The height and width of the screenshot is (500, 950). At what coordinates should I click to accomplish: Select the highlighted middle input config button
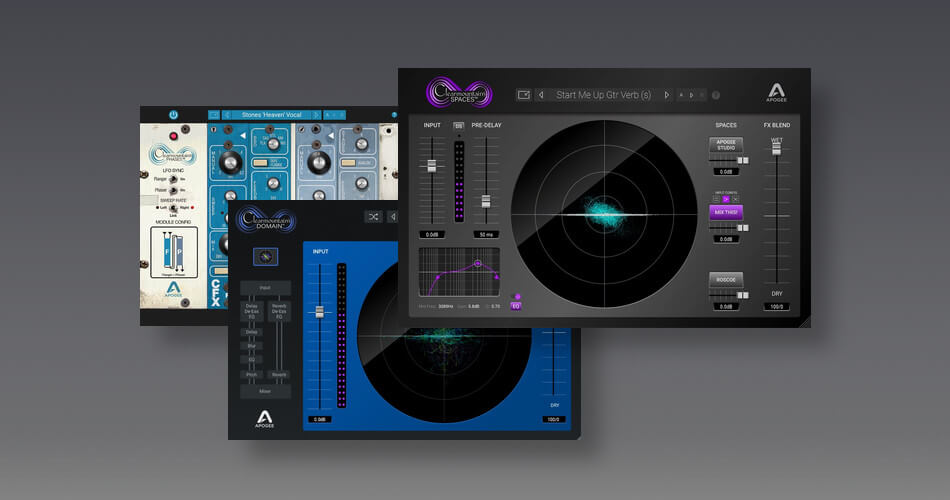click(x=726, y=199)
